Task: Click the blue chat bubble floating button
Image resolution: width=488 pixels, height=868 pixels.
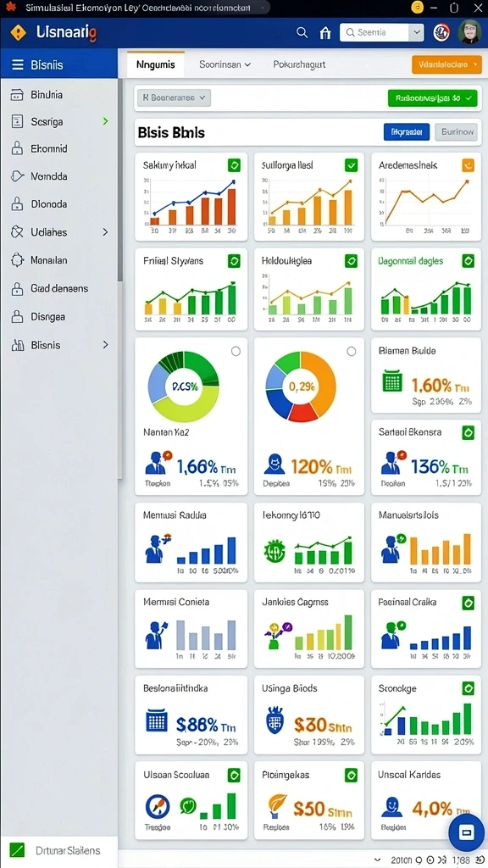Action: [x=466, y=832]
